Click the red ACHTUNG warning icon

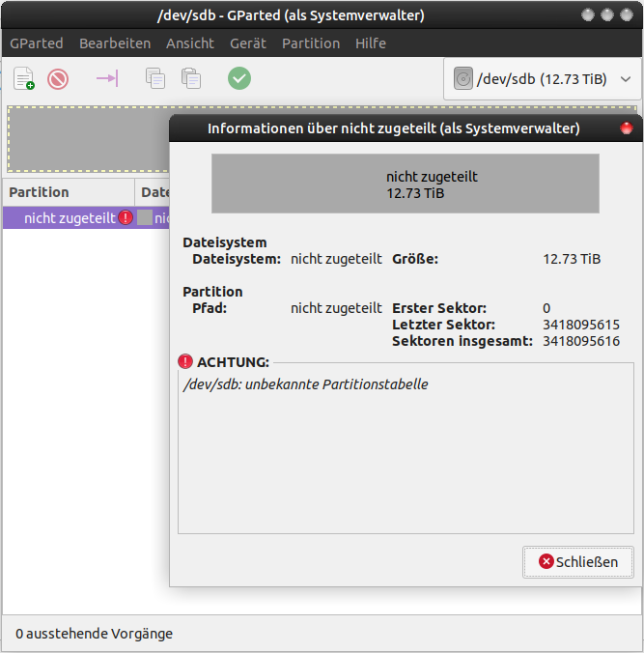[x=185, y=361]
